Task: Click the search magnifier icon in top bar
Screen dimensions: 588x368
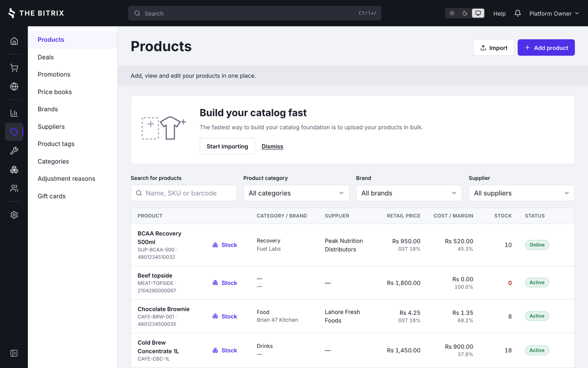Action: [x=137, y=13]
